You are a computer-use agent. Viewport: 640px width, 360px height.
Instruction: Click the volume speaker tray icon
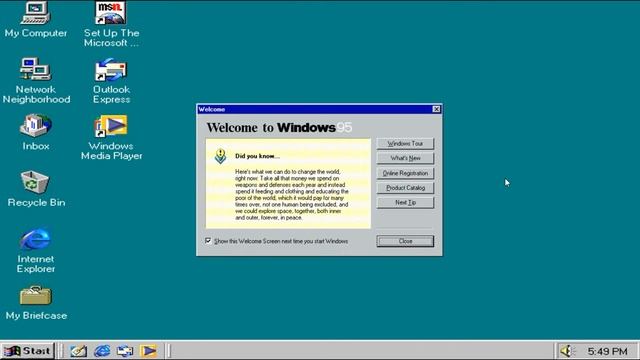(567, 351)
